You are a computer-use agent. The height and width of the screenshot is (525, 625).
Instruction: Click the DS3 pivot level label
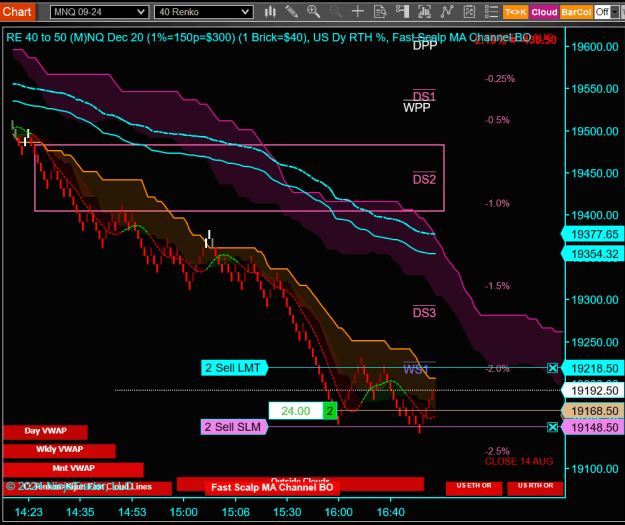424,313
